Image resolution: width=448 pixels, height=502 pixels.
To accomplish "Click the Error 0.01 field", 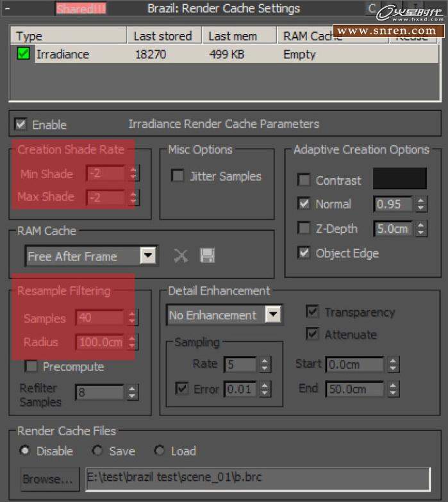I will pyautogui.click(x=241, y=389).
